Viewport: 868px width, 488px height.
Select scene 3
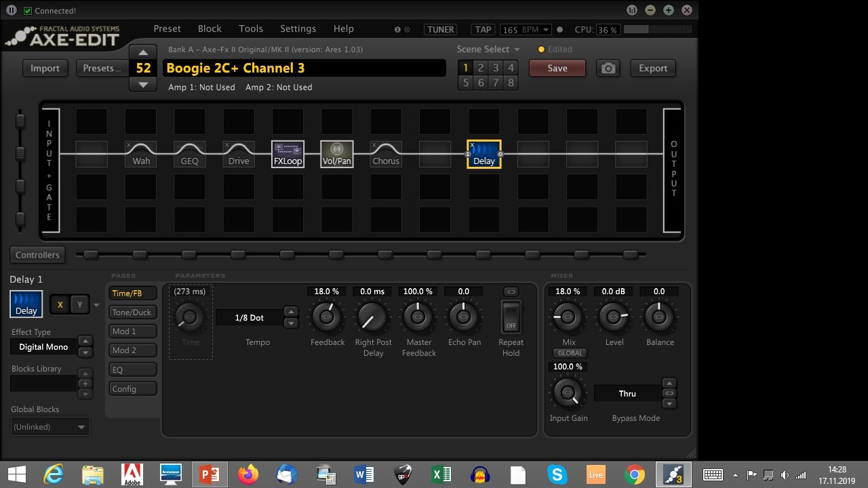point(496,68)
